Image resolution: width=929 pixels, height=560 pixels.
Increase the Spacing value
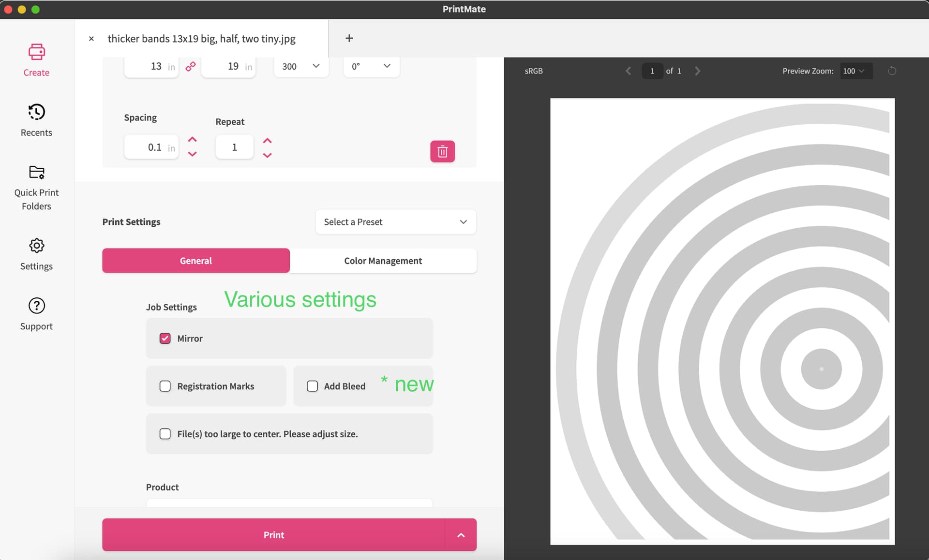[x=192, y=139]
